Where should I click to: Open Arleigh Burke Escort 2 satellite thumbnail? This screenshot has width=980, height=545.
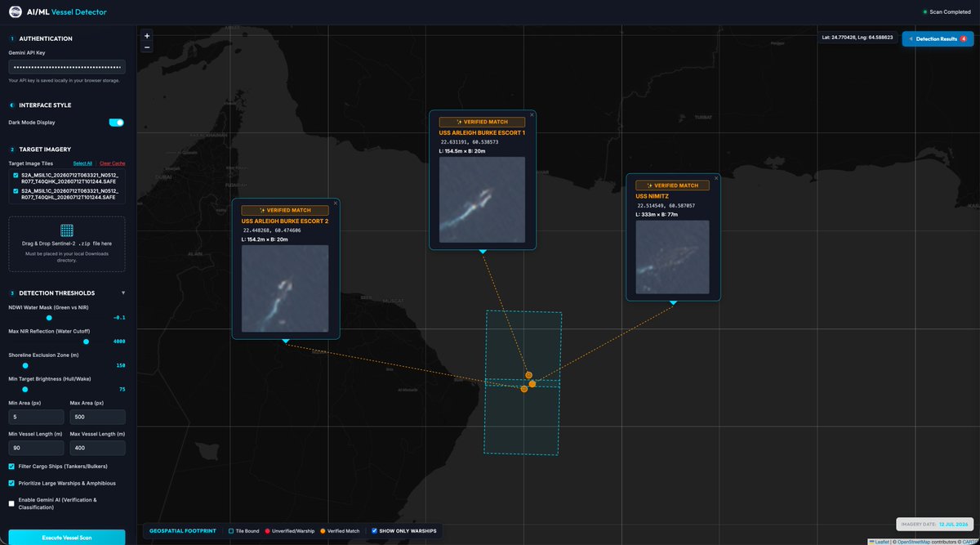coord(285,288)
